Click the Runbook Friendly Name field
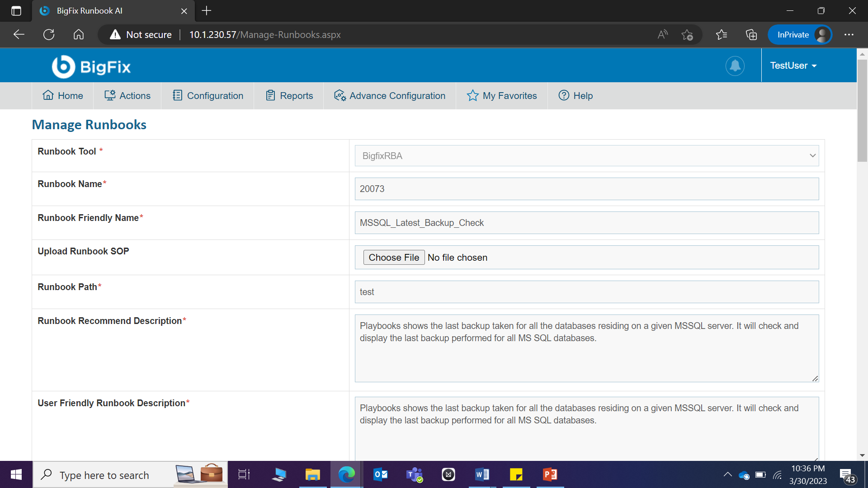Image resolution: width=868 pixels, height=488 pixels. 586,223
